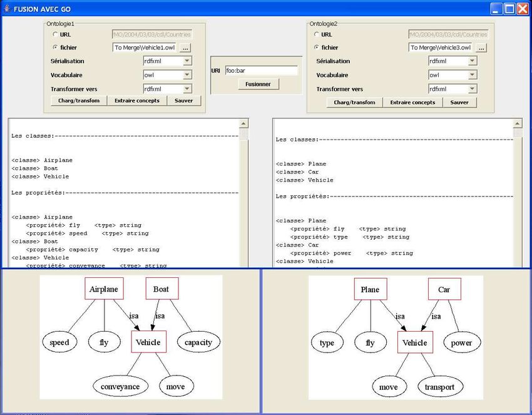Click the fly ellipse in left graph
532x415 pixels.
[x=104, y=342]
